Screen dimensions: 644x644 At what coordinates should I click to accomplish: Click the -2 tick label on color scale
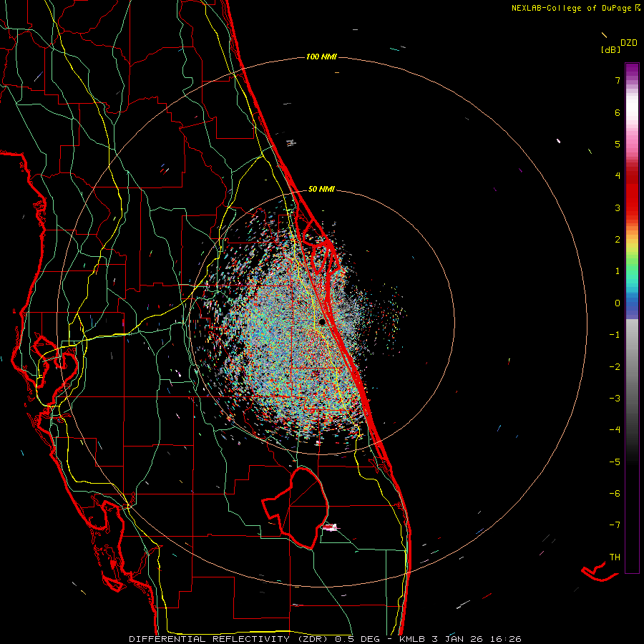point(615,367)
